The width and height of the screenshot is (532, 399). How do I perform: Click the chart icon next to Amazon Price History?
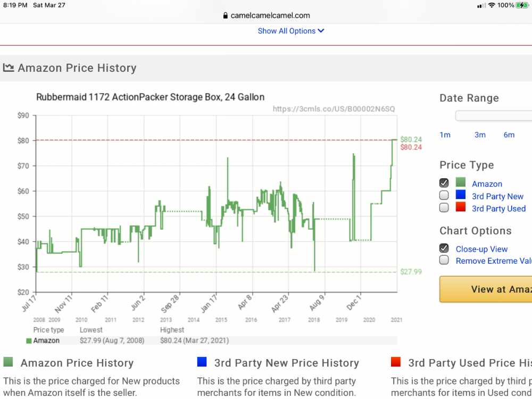click(9, 68)
